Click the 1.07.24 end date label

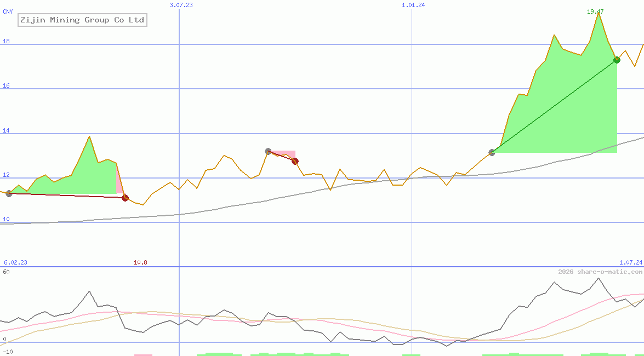(x=630, y=262)
